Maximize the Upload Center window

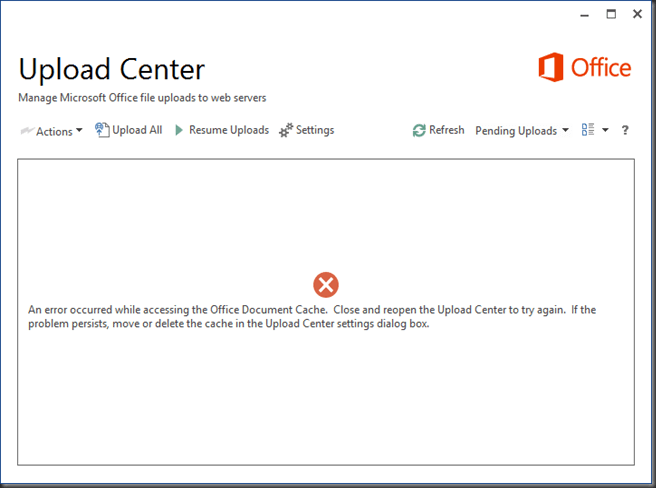click(x=611, y=15)
